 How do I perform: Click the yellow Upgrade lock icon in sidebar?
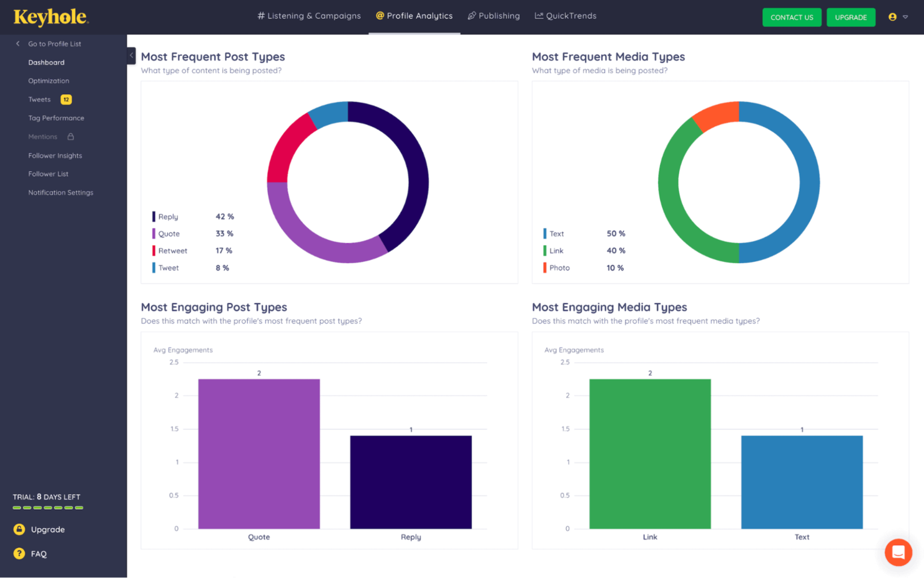click(x=19, y=529)
